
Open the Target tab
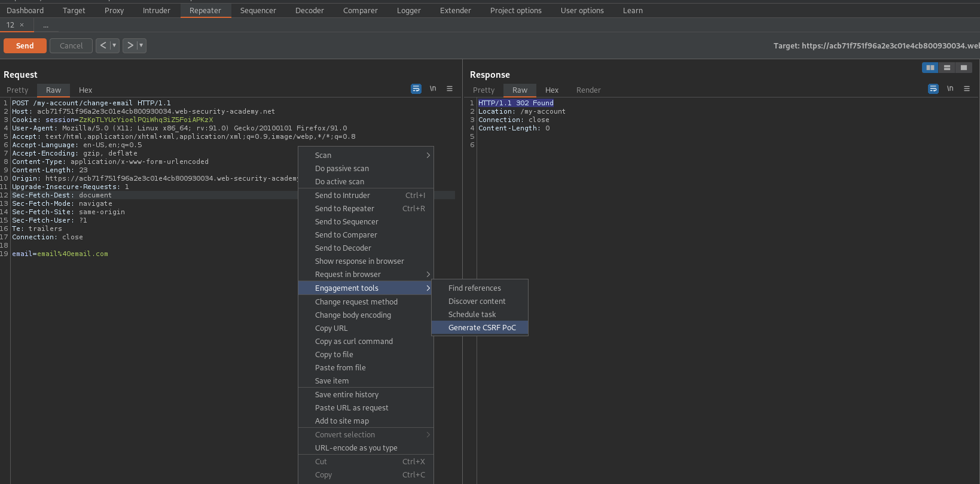74,10
